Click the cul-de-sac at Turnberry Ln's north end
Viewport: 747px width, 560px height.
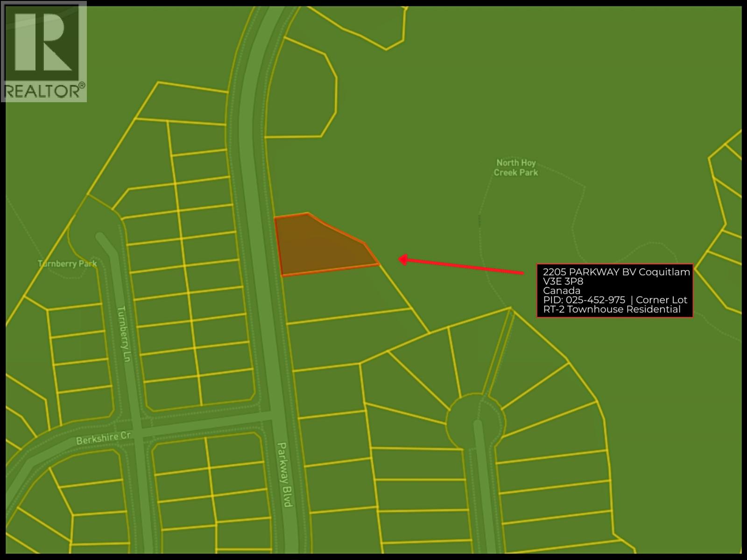pos(96,233)
